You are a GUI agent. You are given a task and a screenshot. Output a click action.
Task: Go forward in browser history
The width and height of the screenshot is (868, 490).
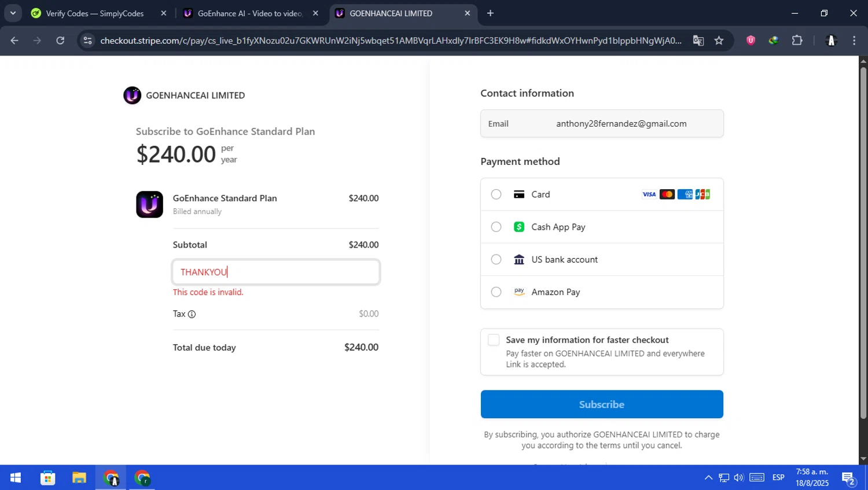[x=37, y=40]
